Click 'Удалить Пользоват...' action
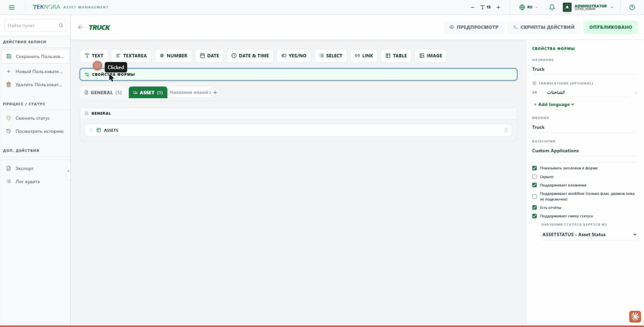This screenshot has width=644, height=327. pyautogui.click(x=36, y=85)
